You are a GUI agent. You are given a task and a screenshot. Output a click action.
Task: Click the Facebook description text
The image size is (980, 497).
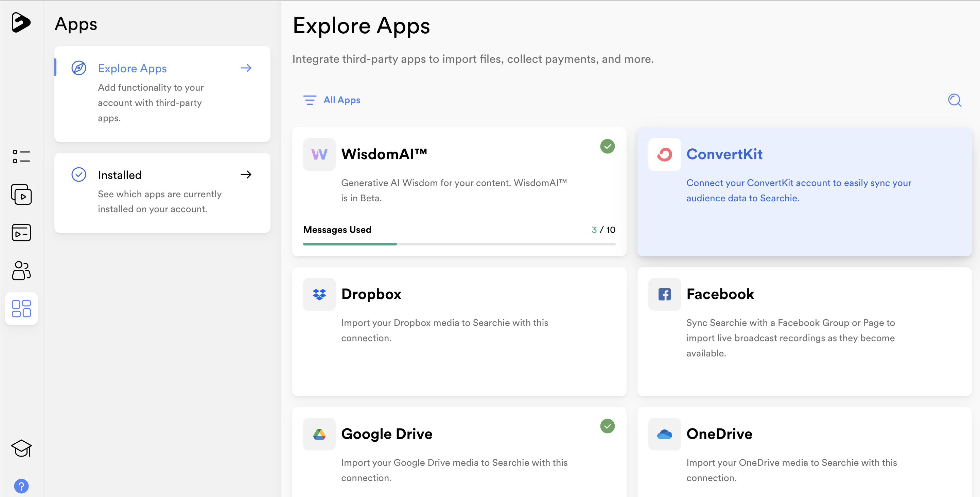(790, 338)
